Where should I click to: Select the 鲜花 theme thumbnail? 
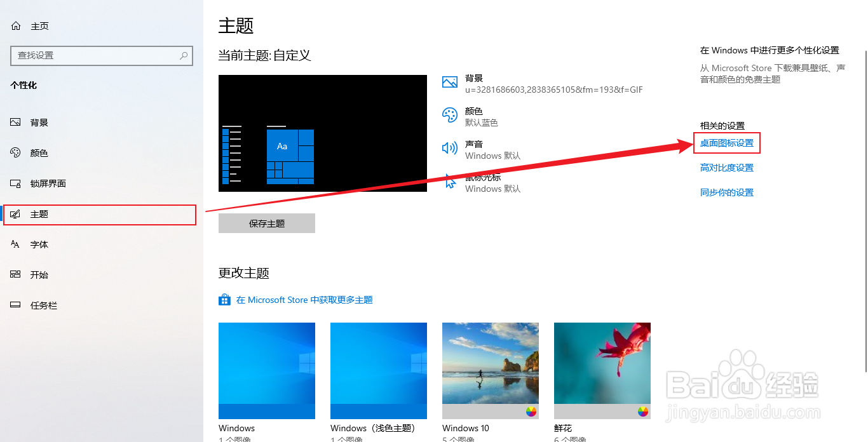(x=602, y=371)
